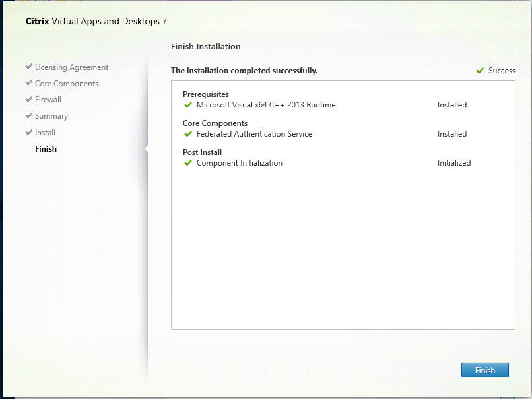
Task: Click green check for Federated Authentication Service
Action: 188,134
